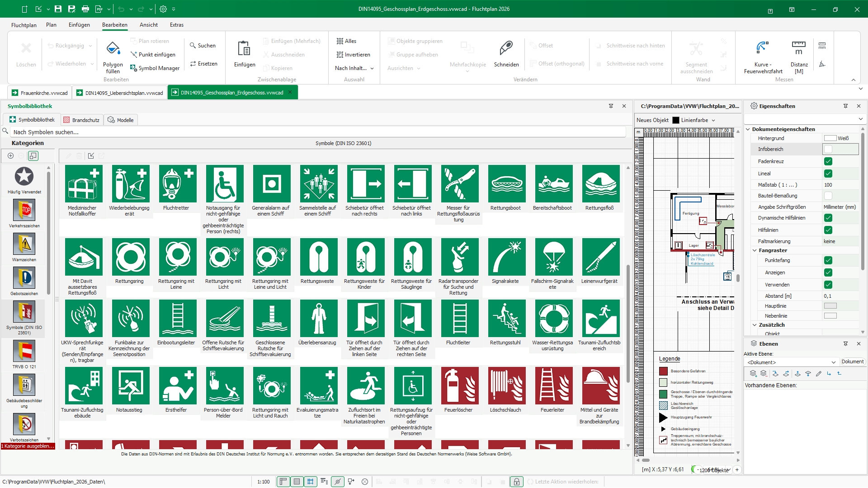Click the Suchen button
This screenshot has height=488, width=868.
pos(203,46)
